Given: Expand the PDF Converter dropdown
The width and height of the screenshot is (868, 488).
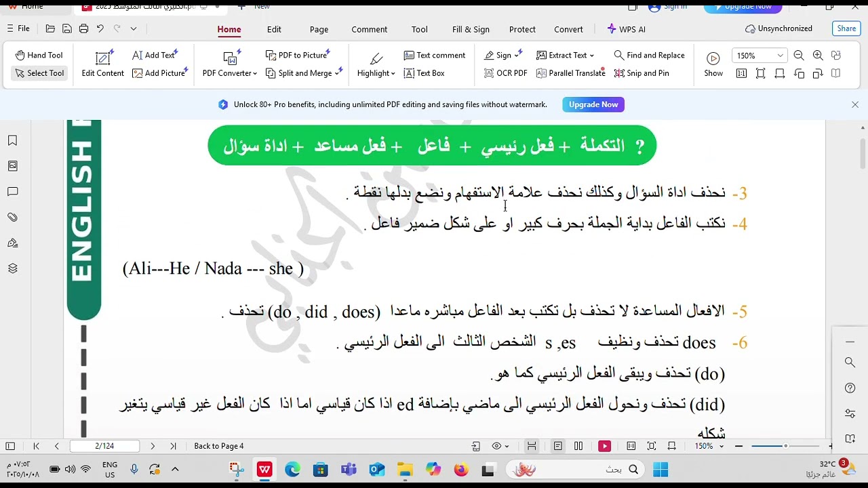Looking at the screenshot, I should (255, 73).
